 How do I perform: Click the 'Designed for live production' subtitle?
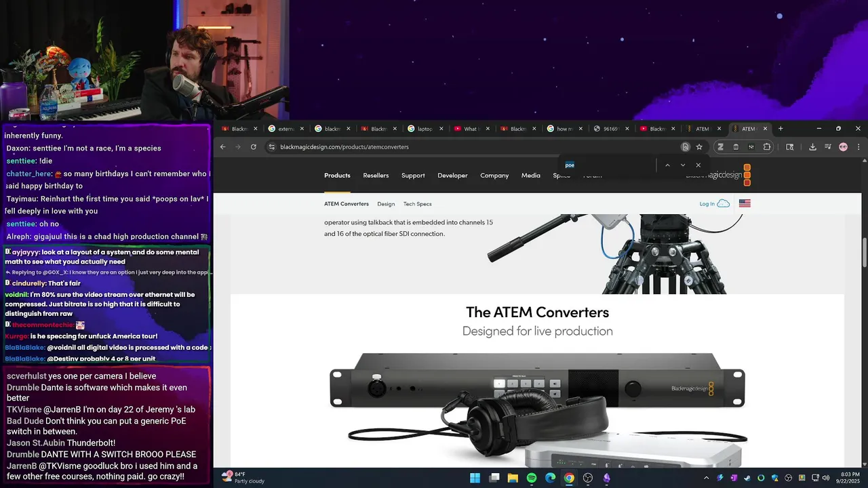tap(537, 331)
